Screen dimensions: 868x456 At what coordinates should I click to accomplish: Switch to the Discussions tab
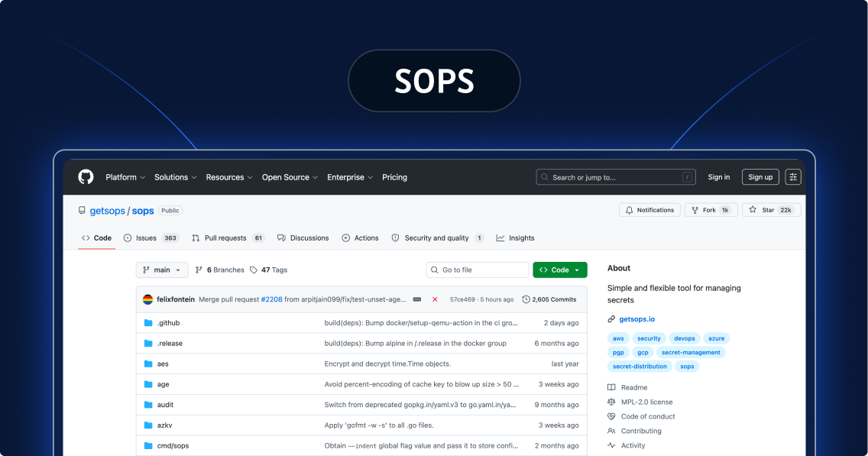coord(303,238)
